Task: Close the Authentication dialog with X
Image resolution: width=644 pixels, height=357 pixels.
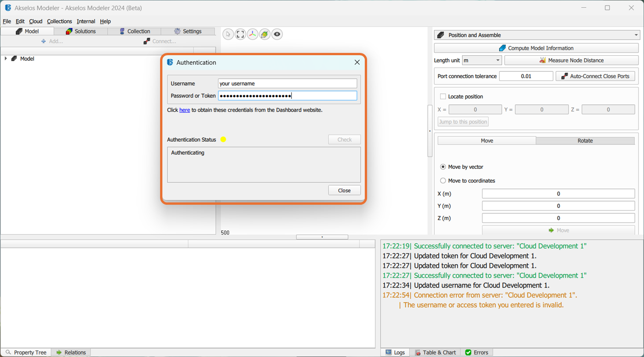Action: pyautogui.click(x=357, y=63)
